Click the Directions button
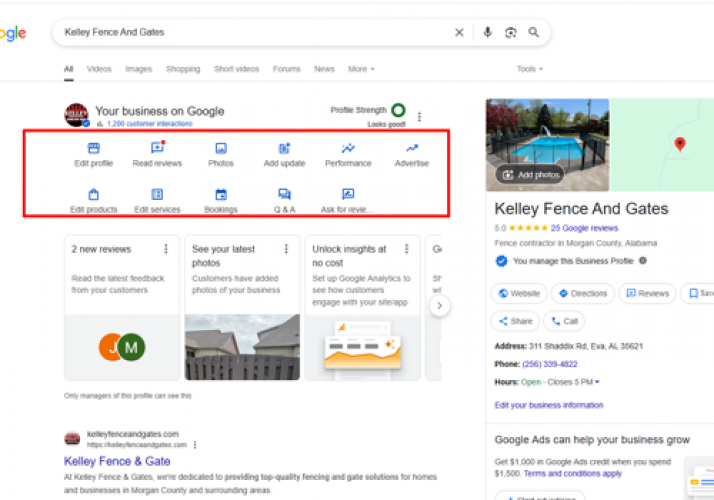The image size is (714, 500). 583,294
